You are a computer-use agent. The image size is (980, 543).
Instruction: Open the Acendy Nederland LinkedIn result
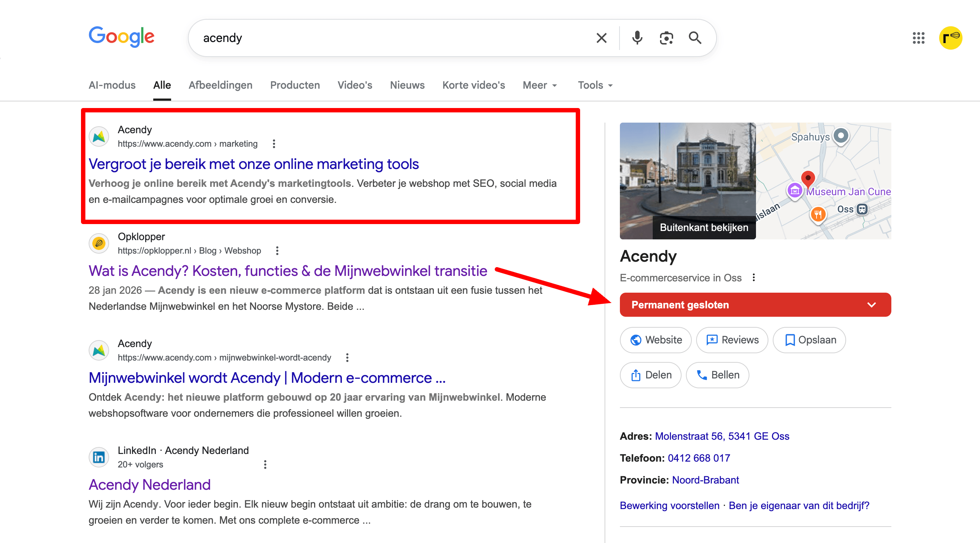pos(150,485)
